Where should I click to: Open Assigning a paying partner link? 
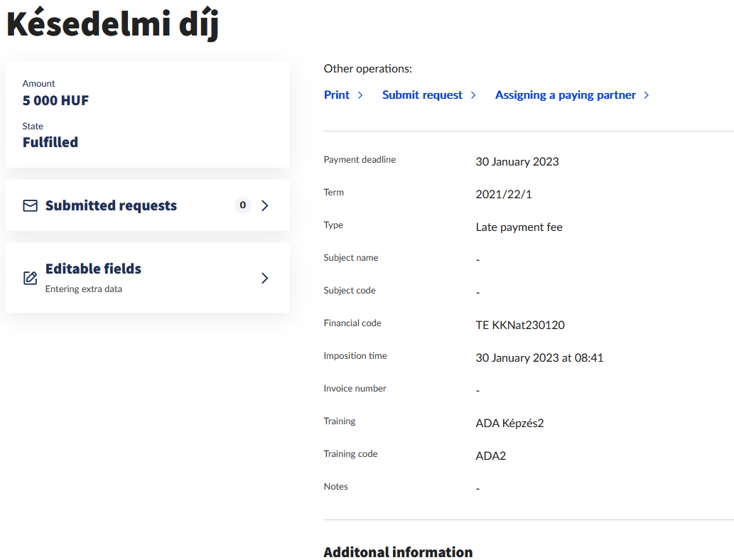pyautogui.click(x=565, y=95)
